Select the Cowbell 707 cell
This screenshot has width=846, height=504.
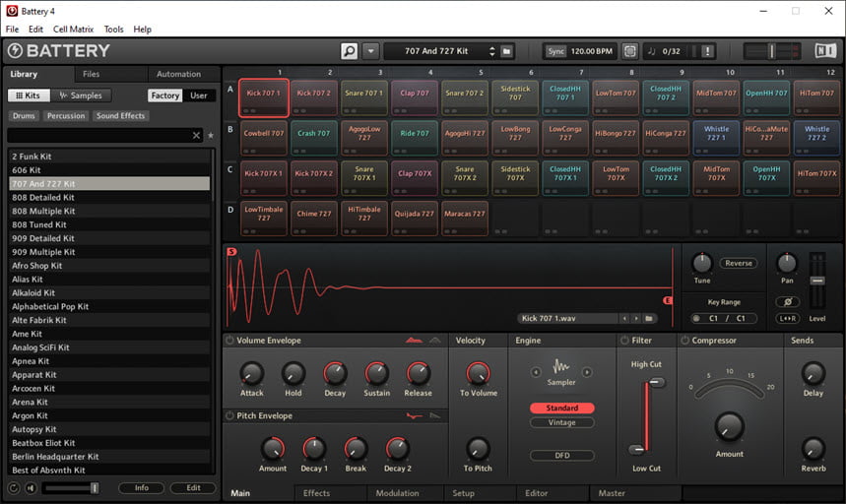[x=263, y=138]
